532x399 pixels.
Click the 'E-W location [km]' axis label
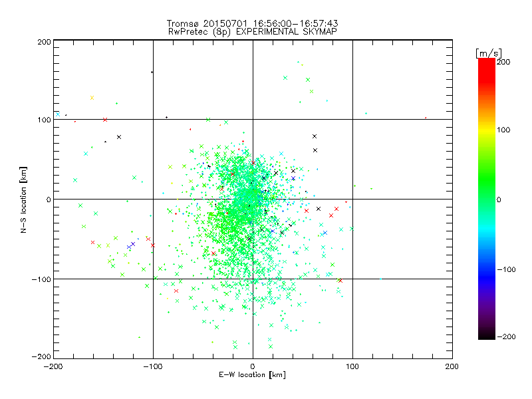coord(252,375)
